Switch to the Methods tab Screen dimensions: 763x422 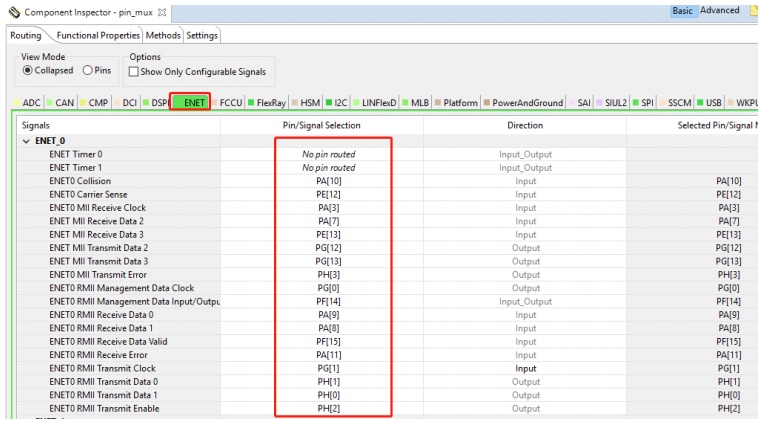[163, 35]
